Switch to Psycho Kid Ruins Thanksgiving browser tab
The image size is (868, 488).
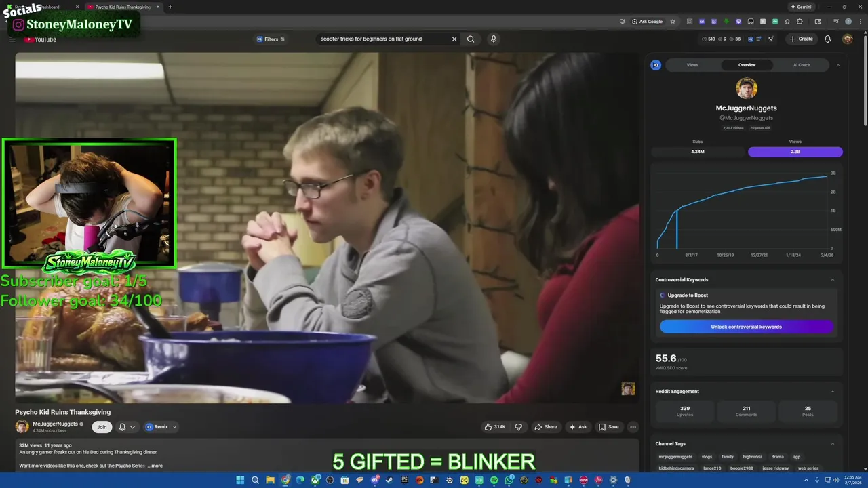click(x=122, y=7)
